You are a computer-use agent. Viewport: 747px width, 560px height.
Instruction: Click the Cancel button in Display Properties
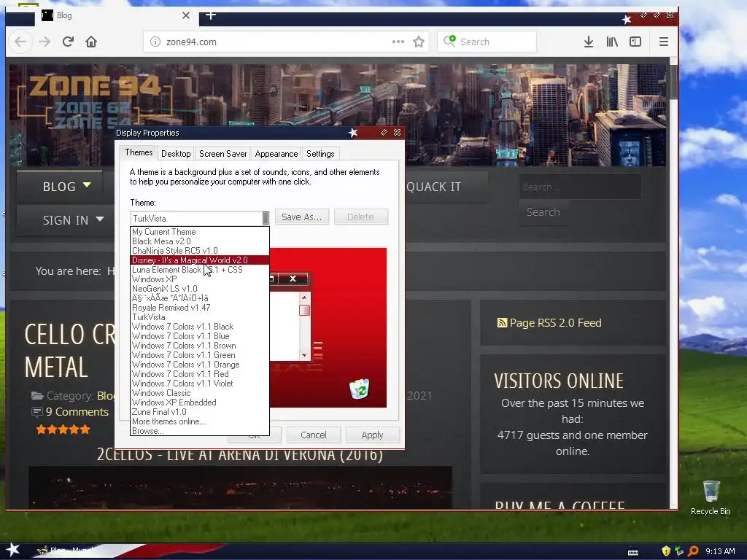314,435
